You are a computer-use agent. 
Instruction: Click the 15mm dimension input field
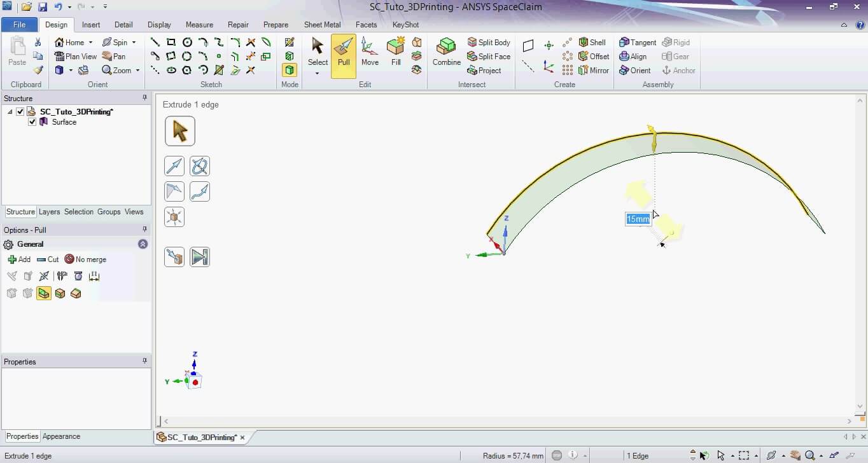point(638,219)
